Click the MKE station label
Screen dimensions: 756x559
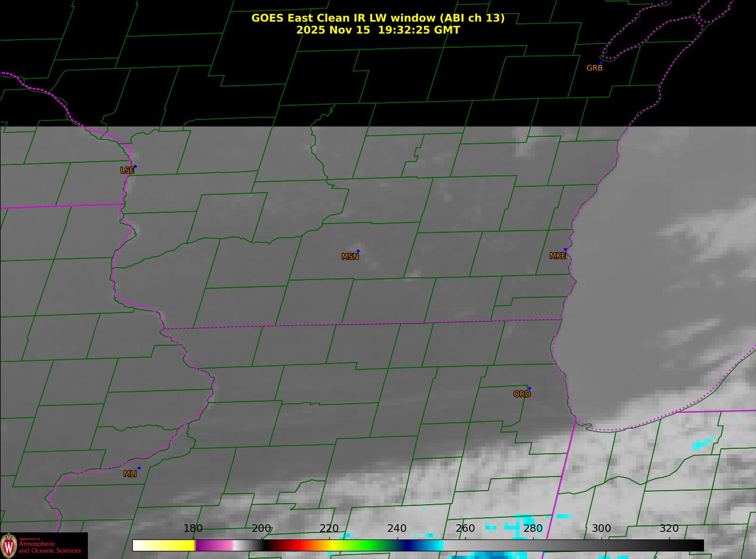click(558, 256)
